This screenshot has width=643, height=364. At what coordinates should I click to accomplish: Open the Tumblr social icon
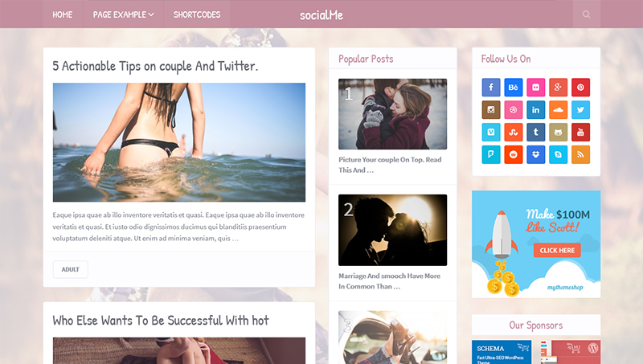[x=536, y=133]
